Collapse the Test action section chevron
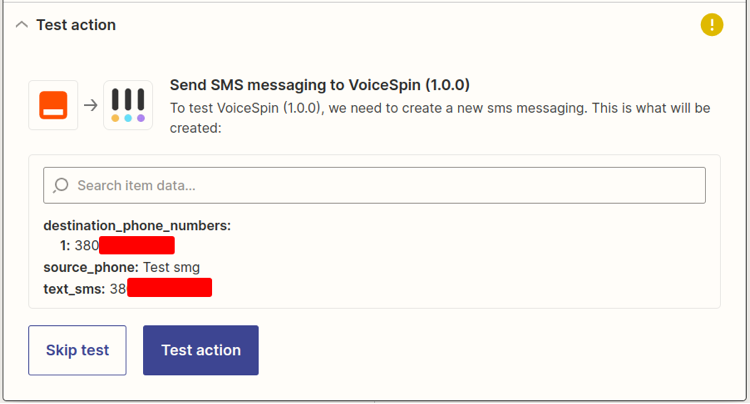The height and width of the screenshot is (404, 750). [x=22, y=25]
